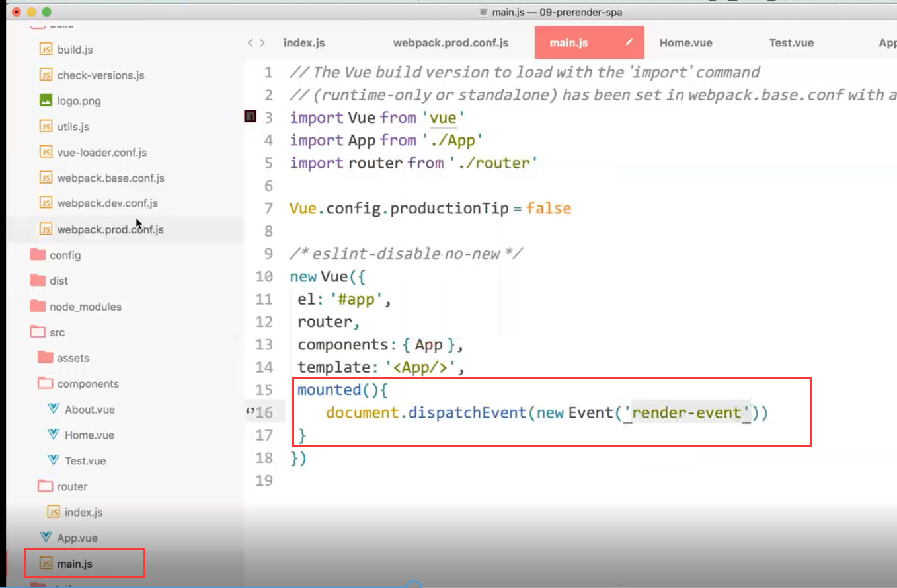Viewport: 897px width, 588px height.
Task: Switch to the Home.vue tab
Action: 685,42
